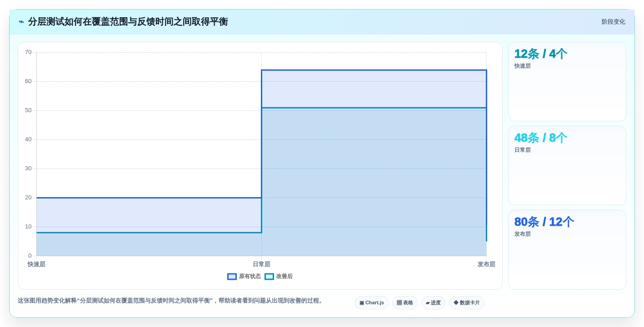Click the chart description caption text
644x327 pixels.
click(170, 301)
